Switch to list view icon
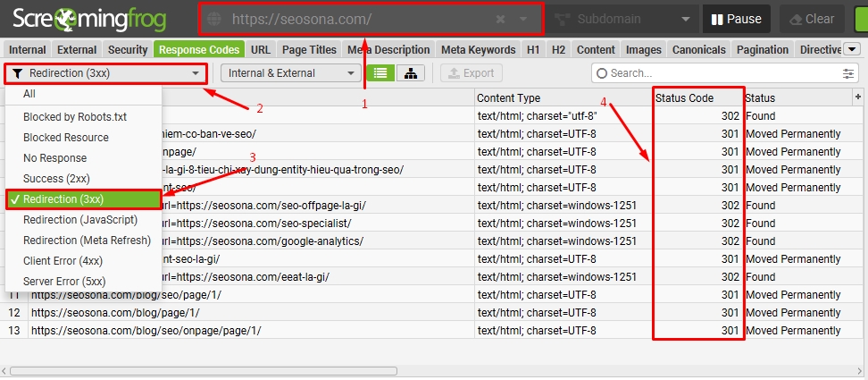The image size is (868, 380). tap(380, 73)
